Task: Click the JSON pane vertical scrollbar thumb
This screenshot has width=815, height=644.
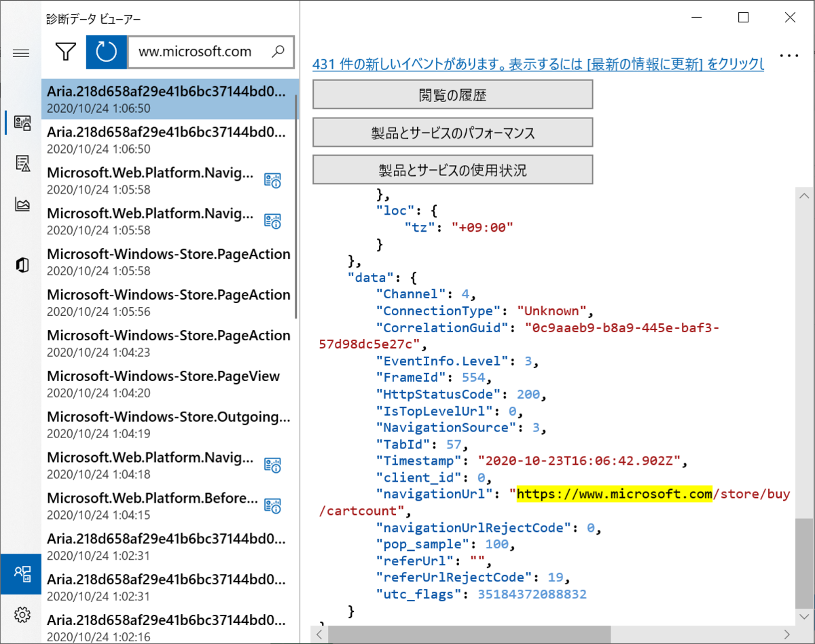Action: (x=803, y=563)
